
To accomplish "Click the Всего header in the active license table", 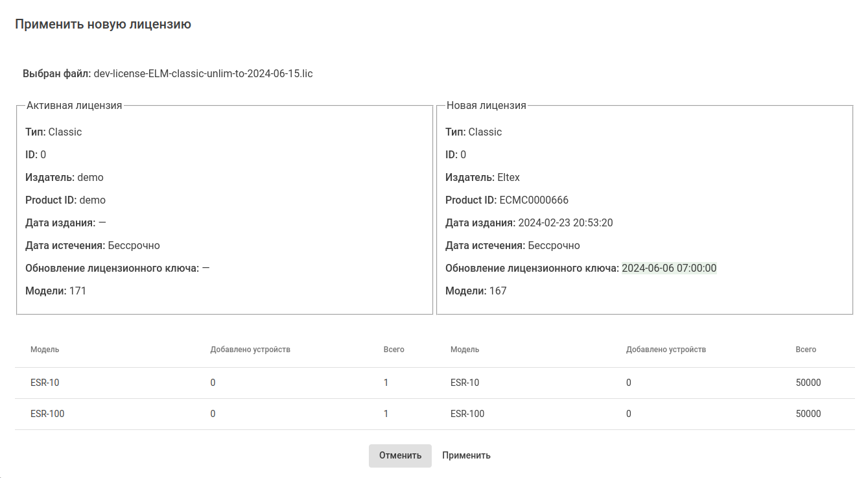I will click(x=393, y=350).
